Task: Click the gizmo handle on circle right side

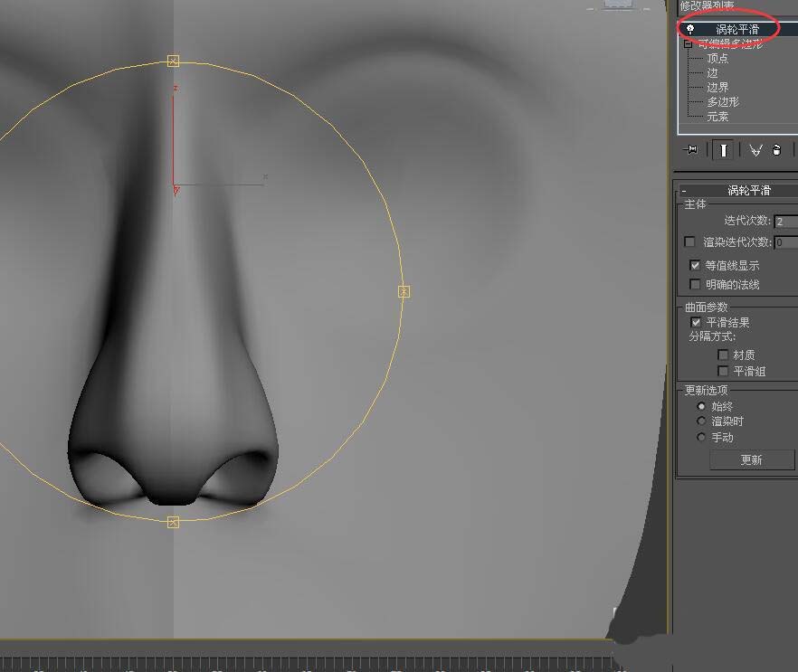Action: point(404,291)
